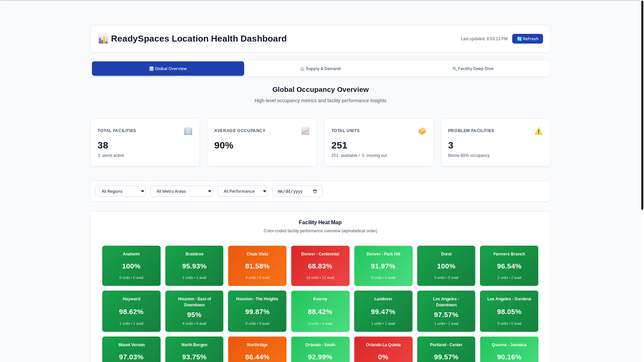644x362 pixels.
Task: Open the red Denver - Centennial tile
Action: point(320,266)
